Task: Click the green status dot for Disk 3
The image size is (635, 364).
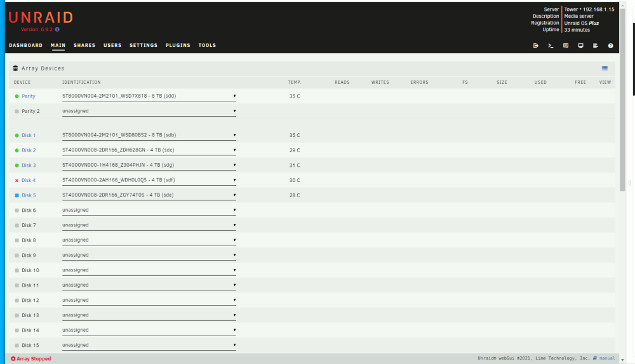Action: click(x=17, y=166)
